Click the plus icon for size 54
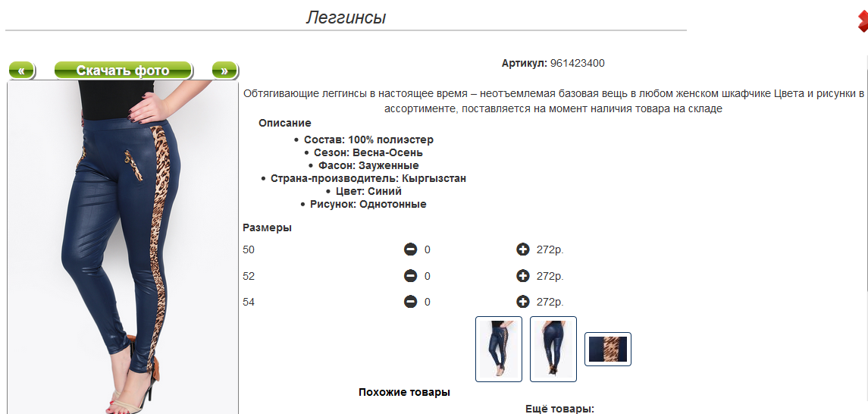Viewport: 868px width, 414px height. tap(522, 302)
